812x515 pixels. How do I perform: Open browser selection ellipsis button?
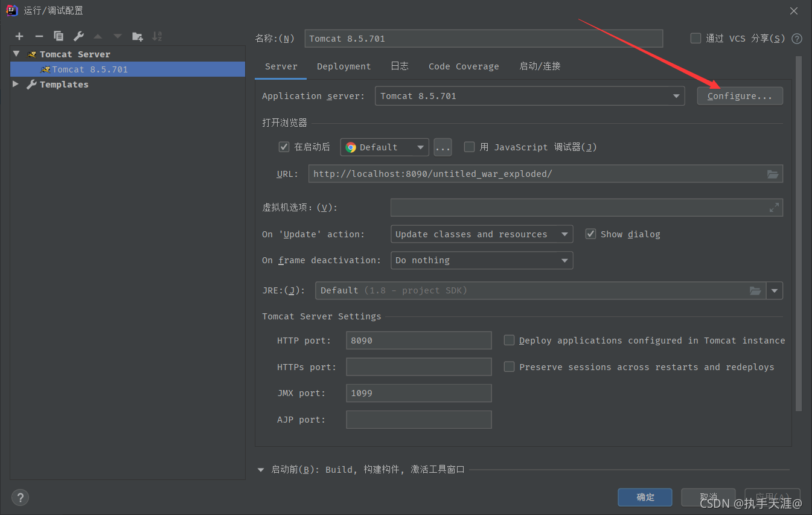pos(443,147)
